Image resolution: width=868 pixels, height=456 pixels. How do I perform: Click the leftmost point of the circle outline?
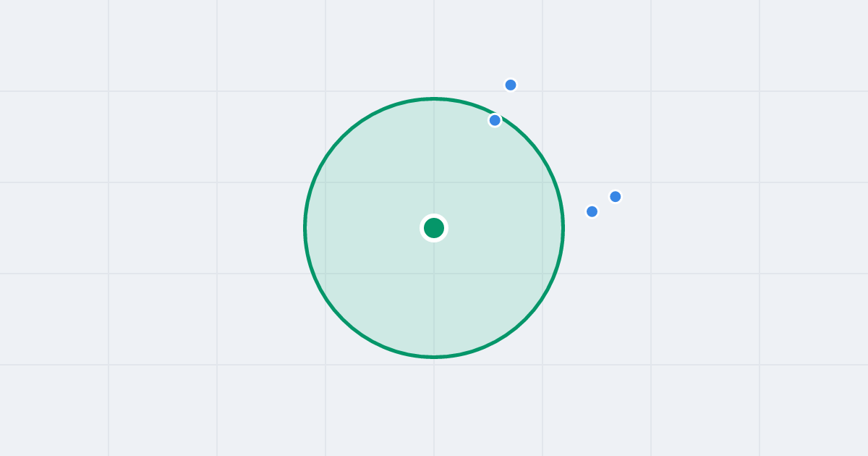click(x=305, y=228)
